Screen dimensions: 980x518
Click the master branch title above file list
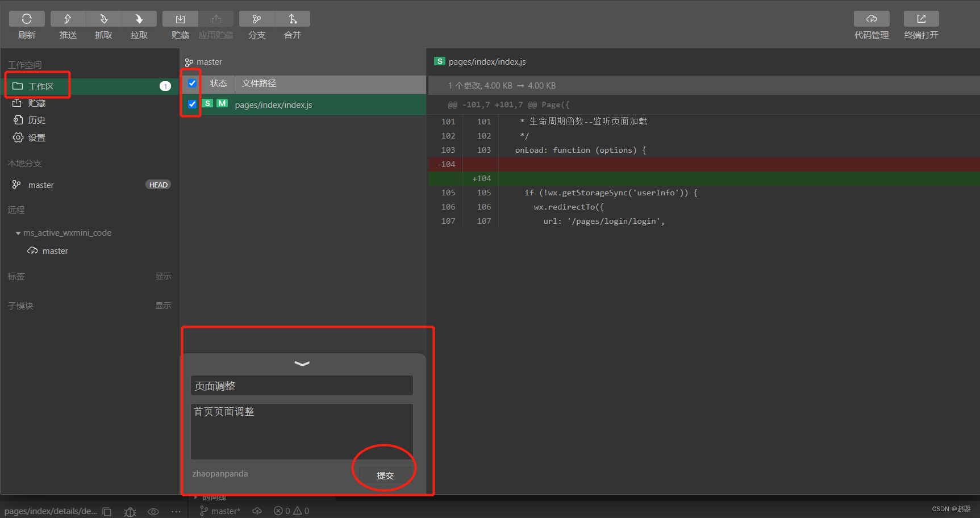point(203,62)
